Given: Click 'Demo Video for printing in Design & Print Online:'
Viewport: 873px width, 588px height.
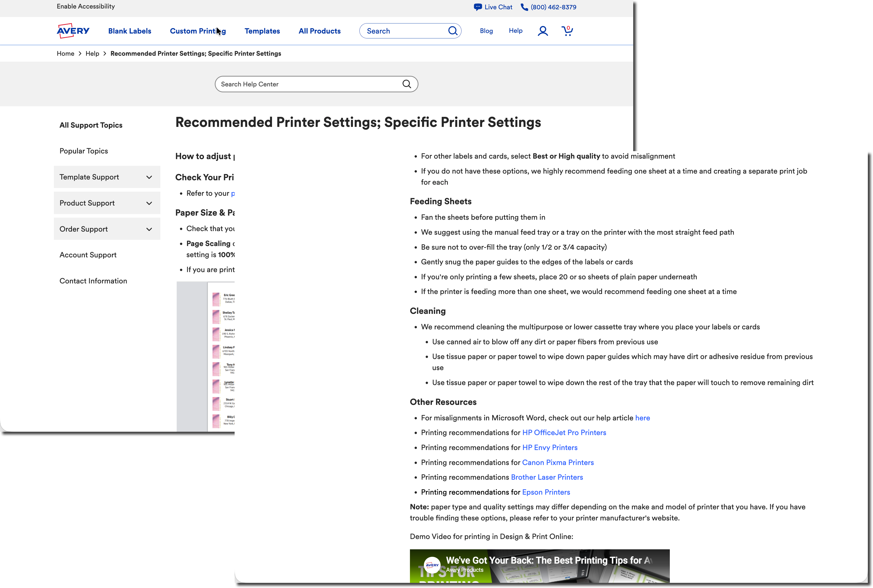Looking at the screenshot, I should (491, 537).
